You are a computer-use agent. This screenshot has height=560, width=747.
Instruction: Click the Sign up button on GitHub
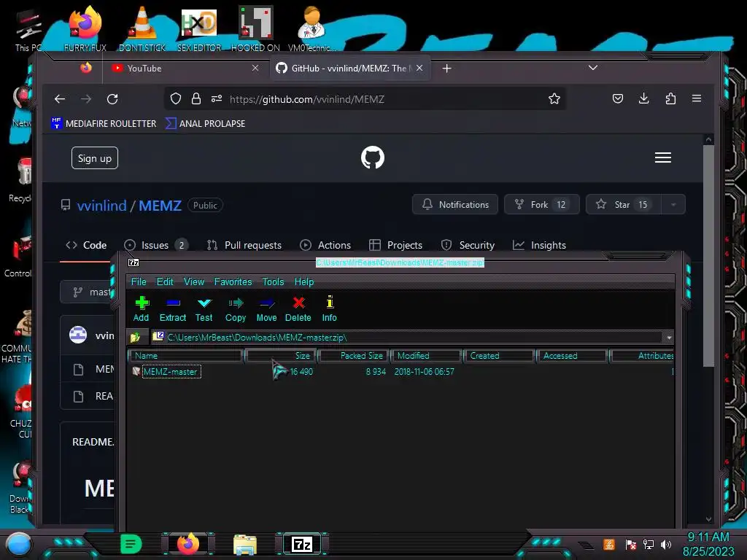click(94, 158)
